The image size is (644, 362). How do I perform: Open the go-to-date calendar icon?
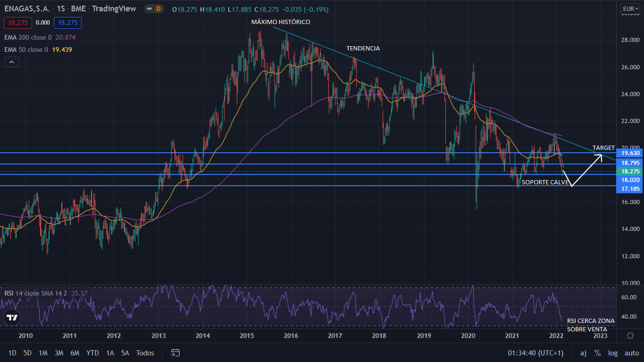[x=175, y=353]
